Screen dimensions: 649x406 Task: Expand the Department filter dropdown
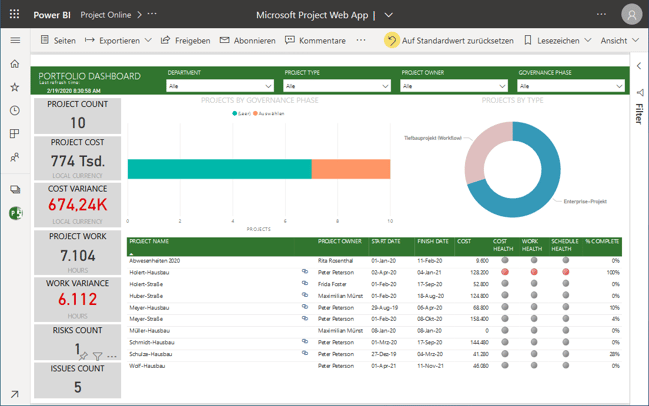coord(220,86)
